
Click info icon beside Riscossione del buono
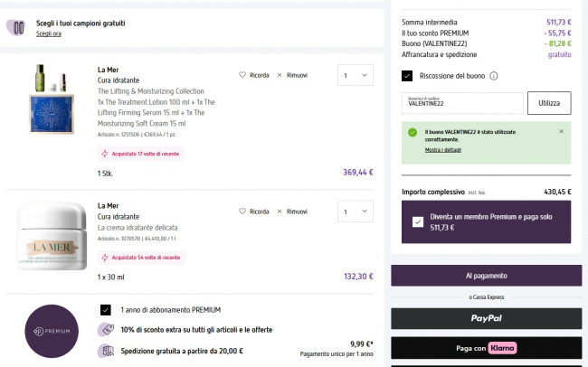[x=494, y=76]
